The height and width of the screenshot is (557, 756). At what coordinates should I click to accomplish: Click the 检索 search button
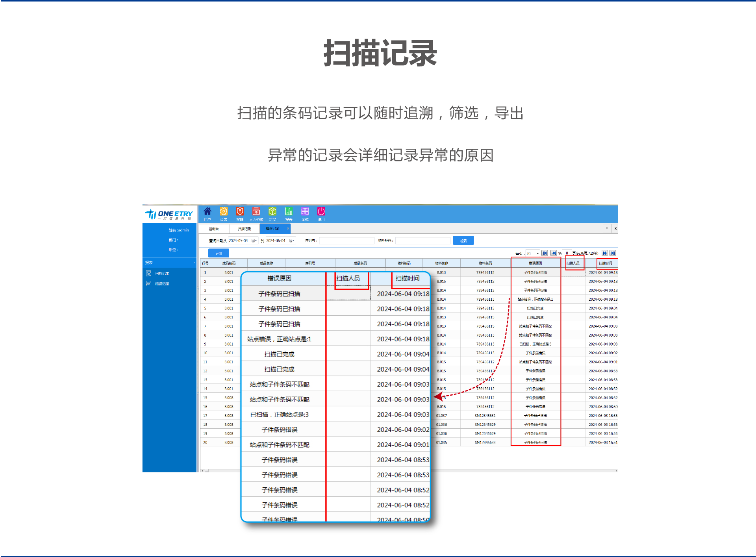463,241
